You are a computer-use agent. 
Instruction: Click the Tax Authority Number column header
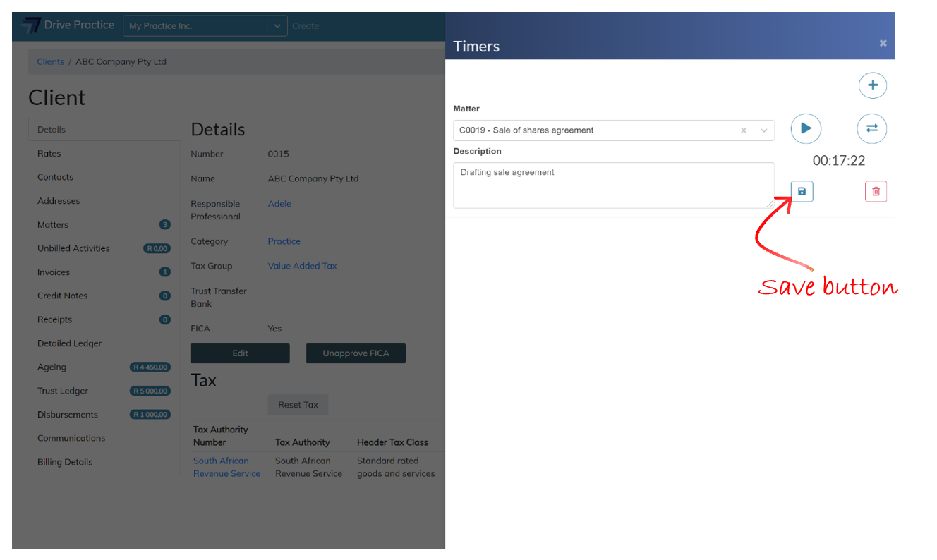[221, 436]
